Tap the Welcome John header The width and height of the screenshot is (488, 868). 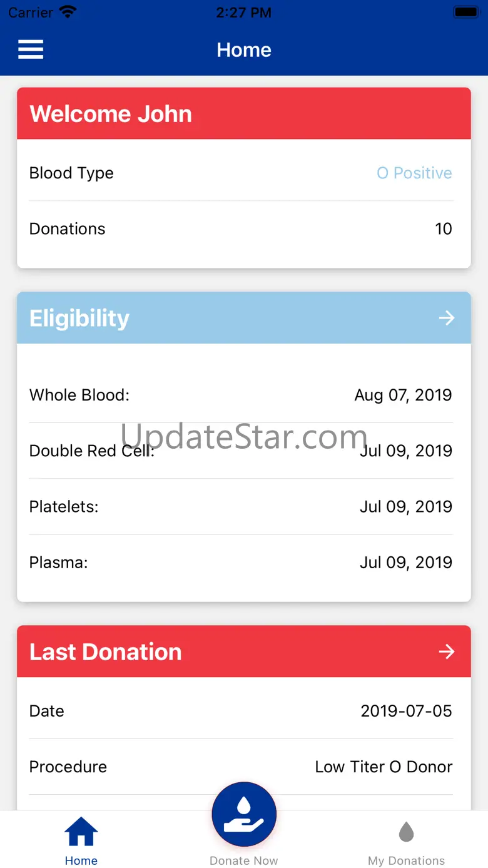[111, 114]
